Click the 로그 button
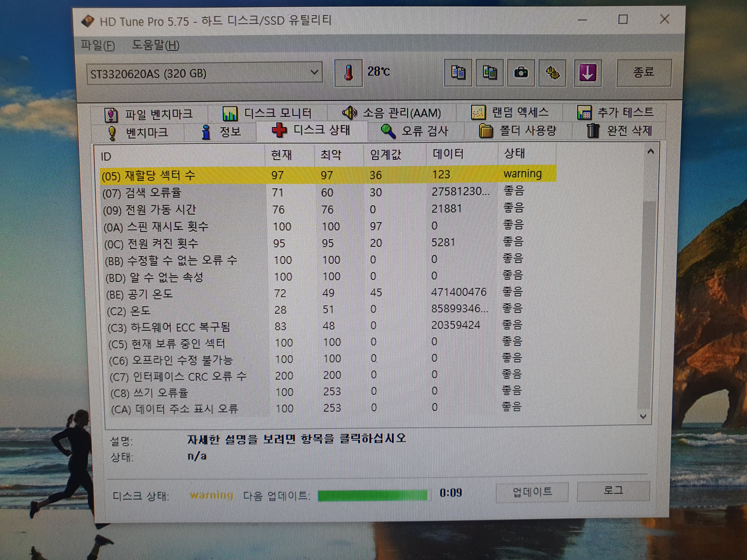The image size is (747, 560). pos(613,491)
